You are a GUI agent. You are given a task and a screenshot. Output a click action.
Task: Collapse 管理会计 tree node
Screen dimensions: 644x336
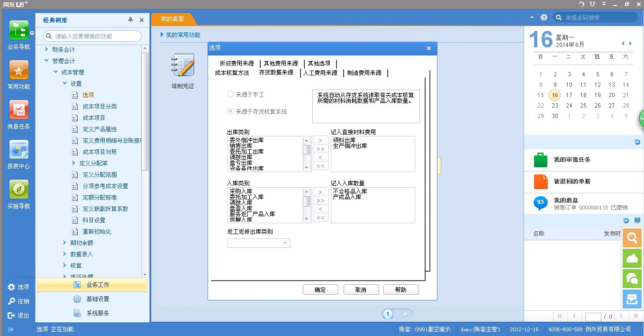pyautogui.click(x=46, y=61)
